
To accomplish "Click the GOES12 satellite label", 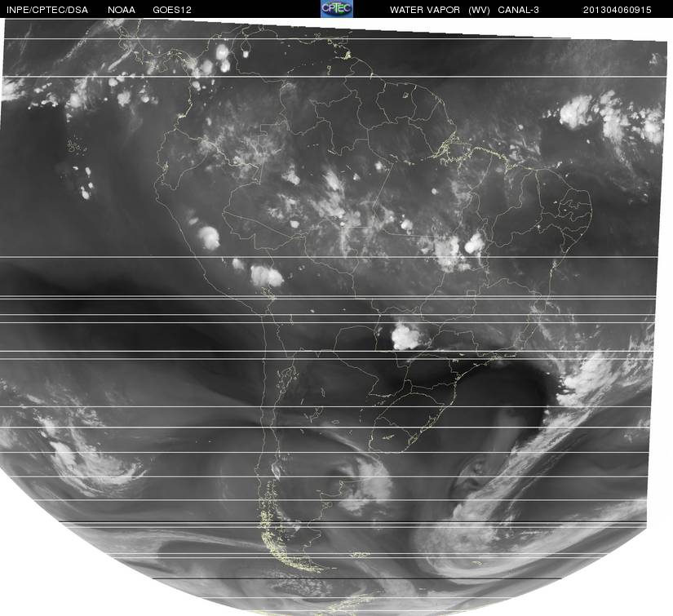I will pyautogui.click(x=172, y=10).
